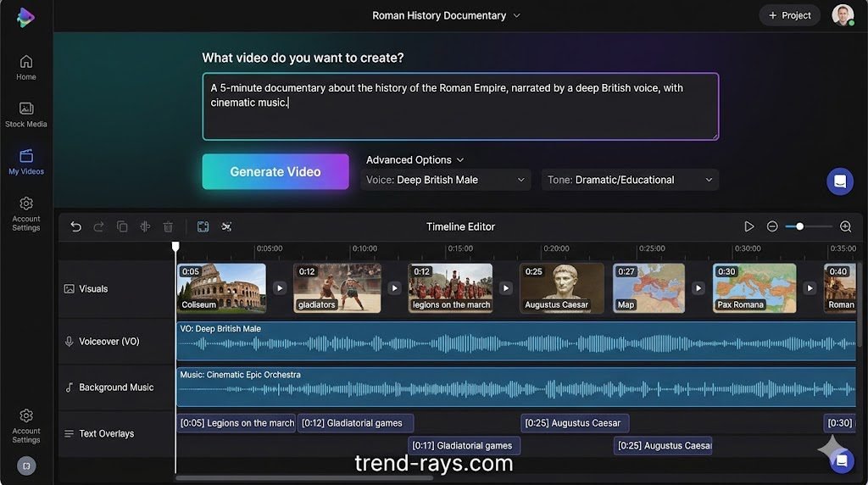The image size is (868, 485).
Task: Click the redo arrow in timeline toolbar
Action: coord(99,226)
